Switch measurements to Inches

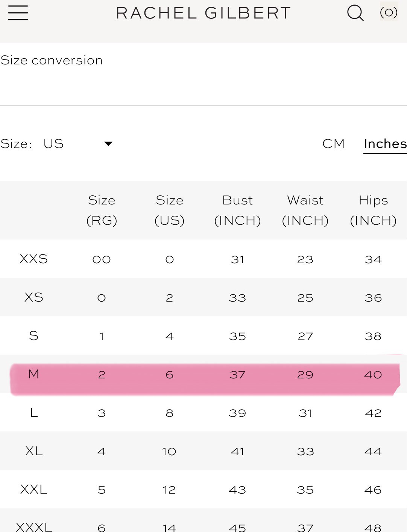[385, 143]
